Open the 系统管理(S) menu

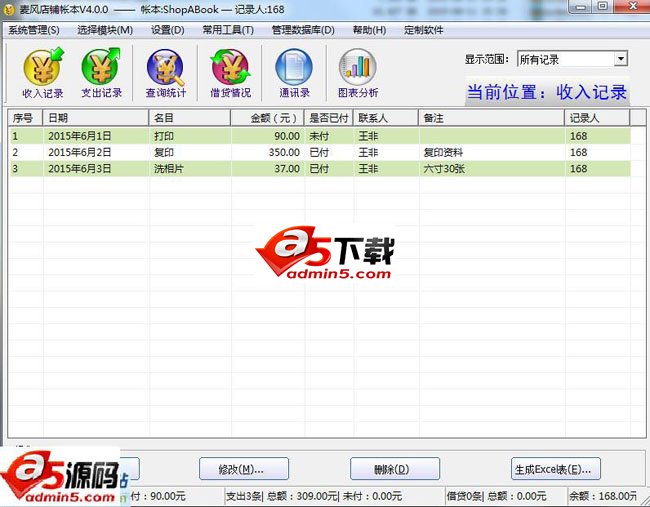coord(34,30)
